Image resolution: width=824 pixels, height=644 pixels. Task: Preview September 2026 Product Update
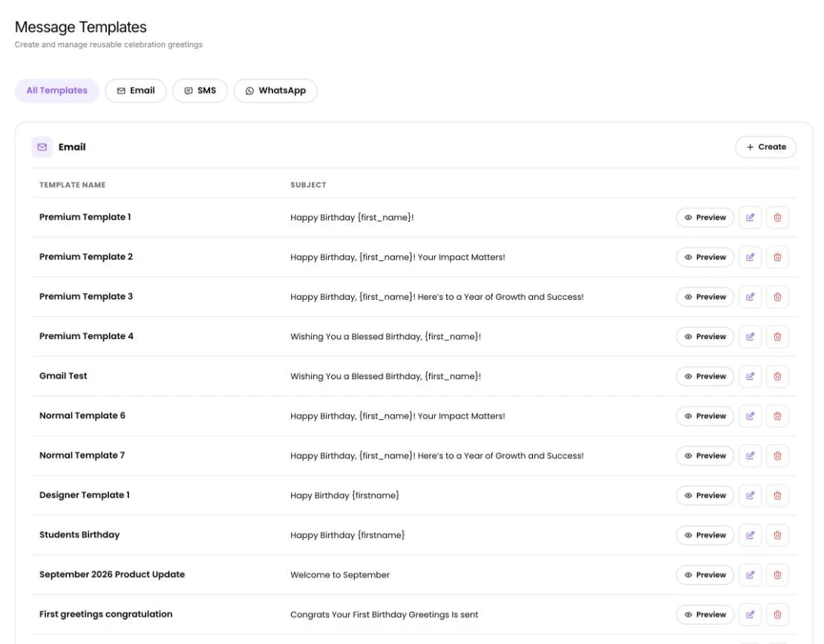(704, 575)
